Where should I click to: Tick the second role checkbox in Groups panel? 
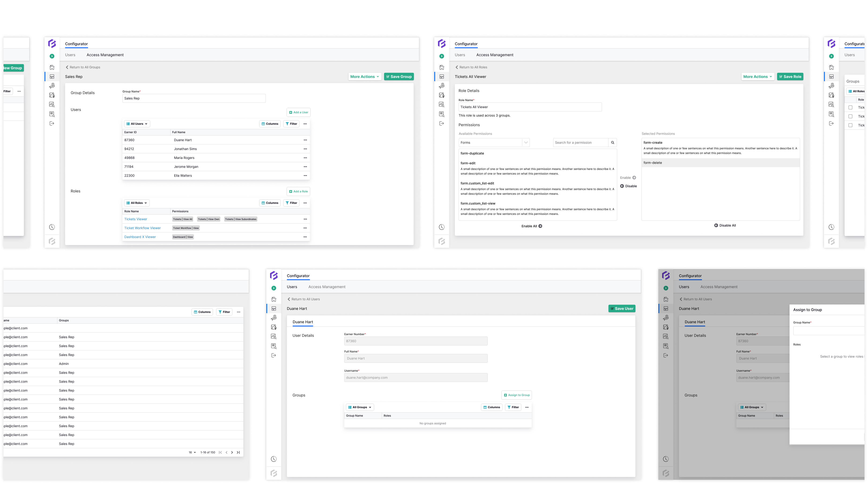pos(850,116)
